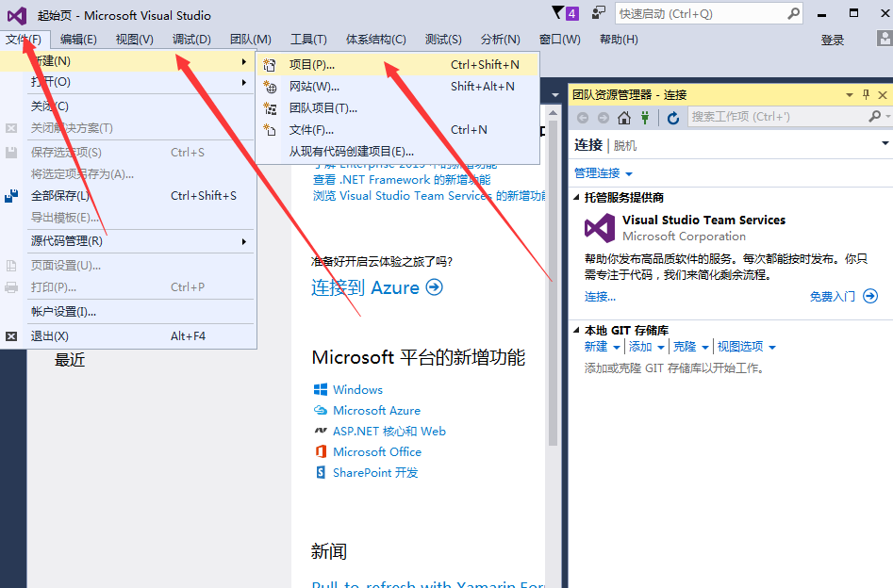Viewport: 893px width, 588px height.
Task: Click the 退出 exit X icon
Action: point(11,336)
